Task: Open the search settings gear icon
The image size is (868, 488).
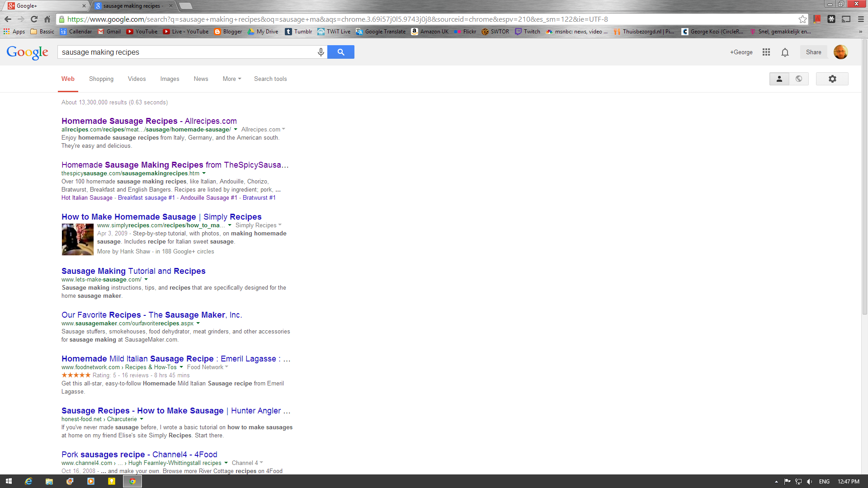Action: (x=832, y=79)
